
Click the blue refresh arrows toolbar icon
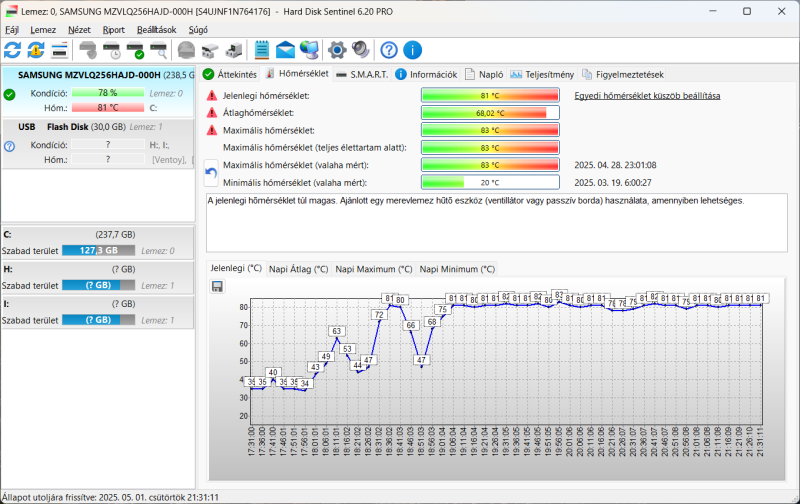(x=12, y=50)
